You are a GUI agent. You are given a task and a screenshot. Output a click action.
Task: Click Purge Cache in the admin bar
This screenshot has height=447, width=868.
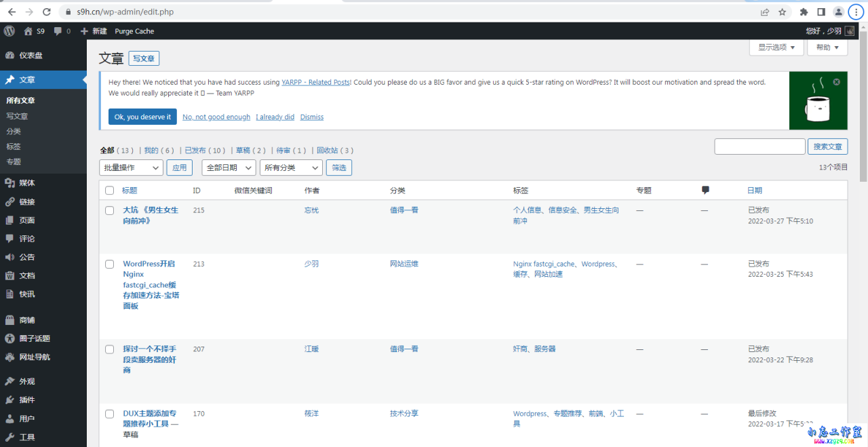(x=134, y=31)
